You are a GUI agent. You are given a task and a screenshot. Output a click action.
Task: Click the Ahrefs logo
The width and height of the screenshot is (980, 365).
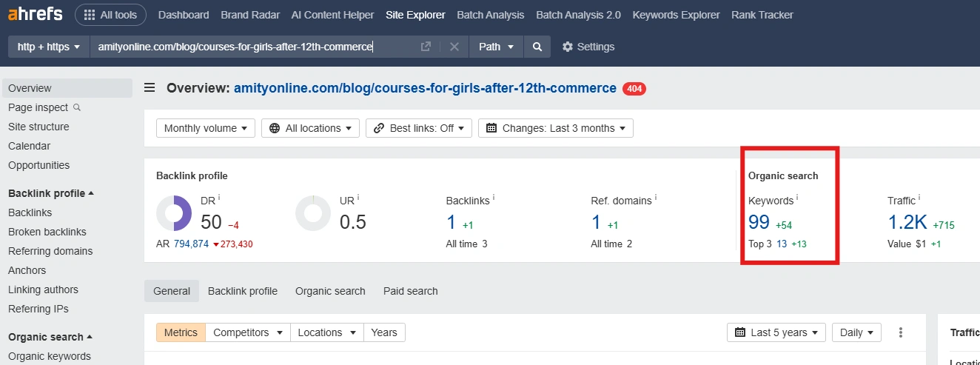tap(36, 15)
